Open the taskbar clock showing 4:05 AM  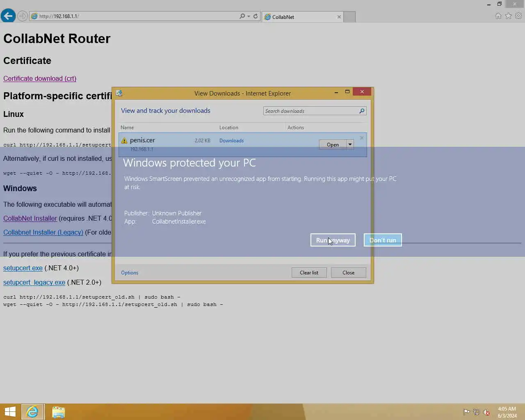tap(507, 412)
